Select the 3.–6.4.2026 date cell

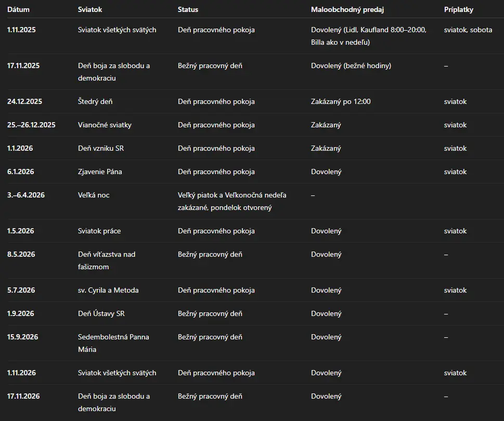pyautogui.click(x=26, y=195)
